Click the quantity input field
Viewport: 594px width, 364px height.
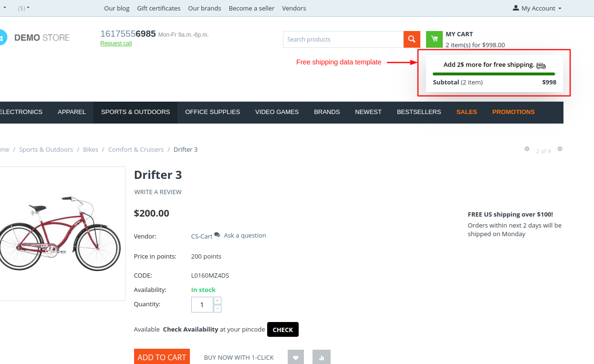click(x=202, y=305)
